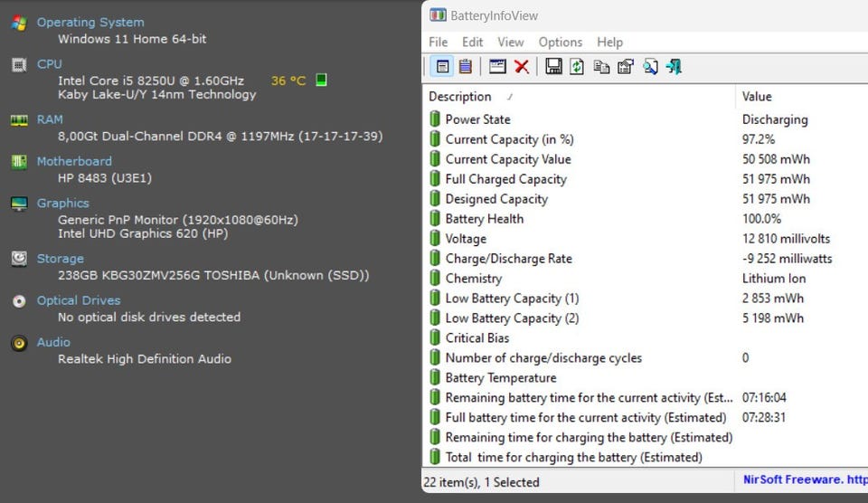The image size is (868, 503).
Task: Select the Designed Capacity row
Action: 646,199
